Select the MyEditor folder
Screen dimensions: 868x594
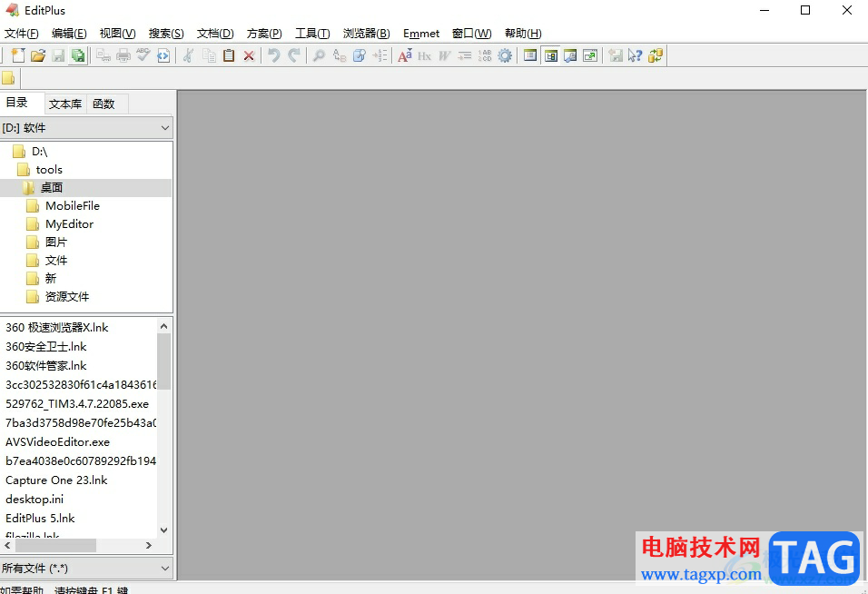coord(69,224)
